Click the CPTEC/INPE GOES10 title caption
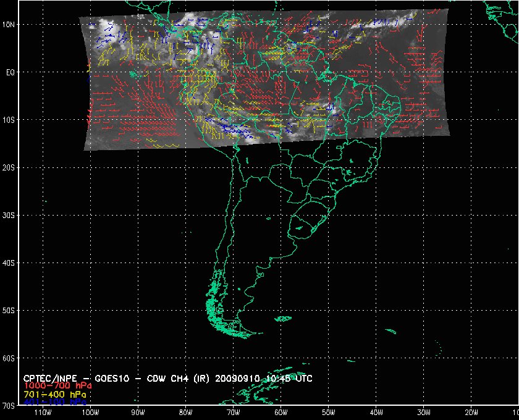Image resolution: width=519 pixels, height=420 pixels. pos(168,379)
